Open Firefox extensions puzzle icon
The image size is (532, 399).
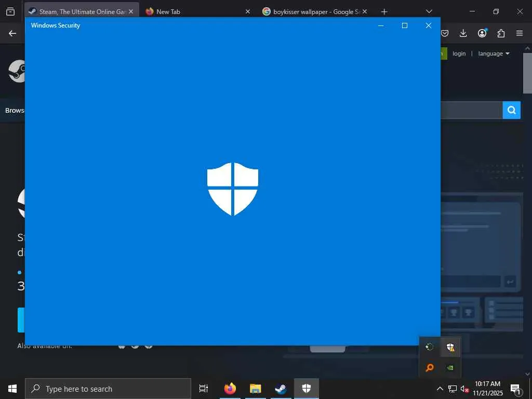[x=501, y=33]
